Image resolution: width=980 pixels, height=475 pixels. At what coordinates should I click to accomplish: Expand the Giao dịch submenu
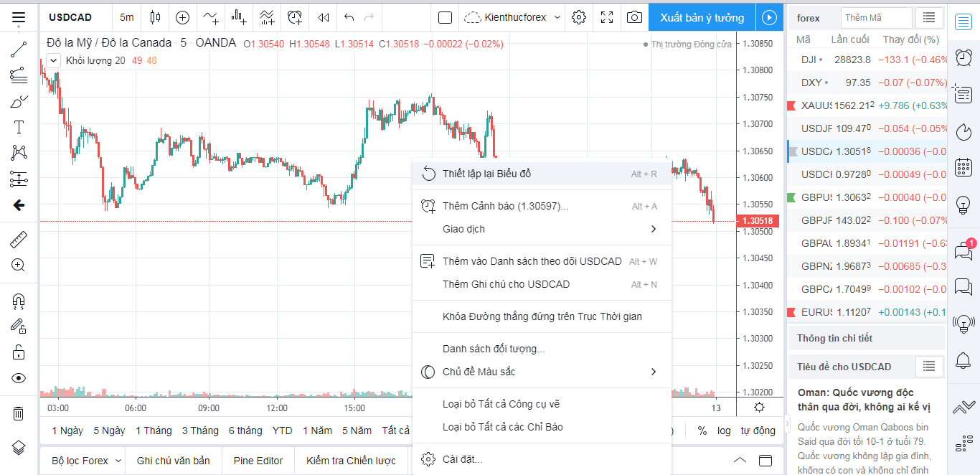click(x=653, y=229)
